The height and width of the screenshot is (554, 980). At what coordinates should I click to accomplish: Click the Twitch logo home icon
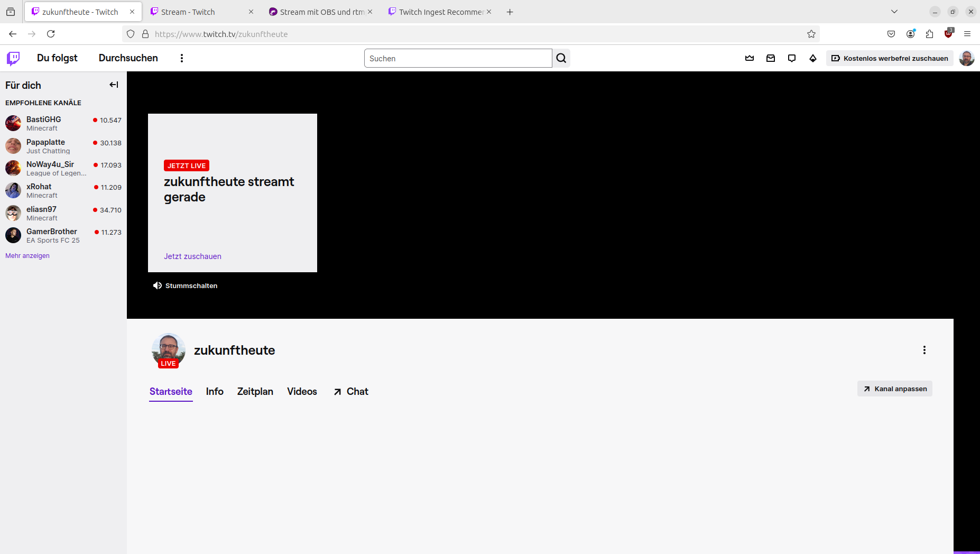[x=13, y=58]
